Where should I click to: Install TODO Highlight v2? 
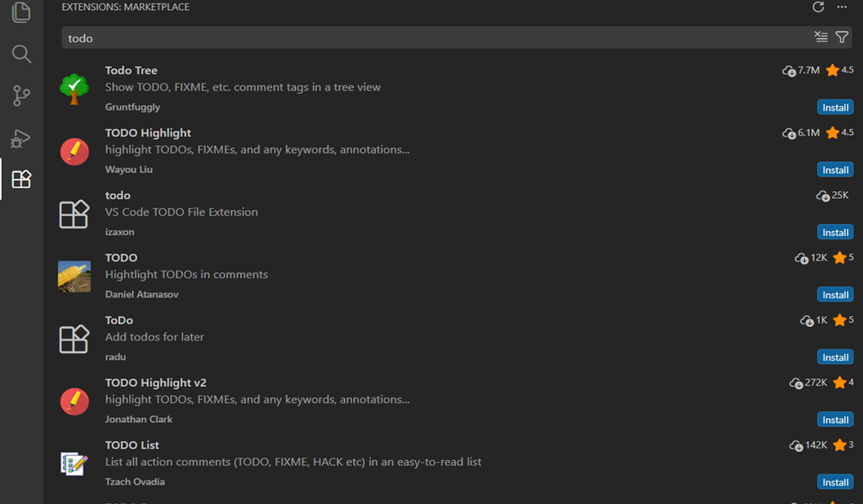click(x=835, y=420)
